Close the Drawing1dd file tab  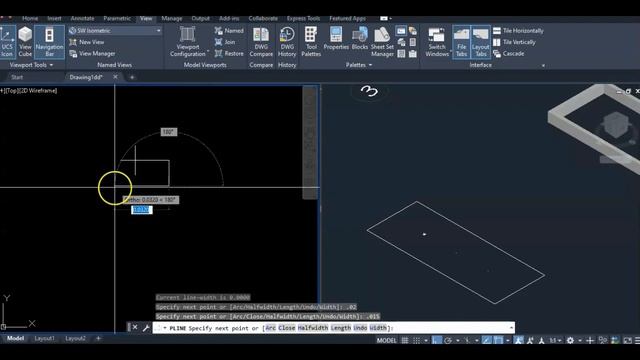pos(116,77)
